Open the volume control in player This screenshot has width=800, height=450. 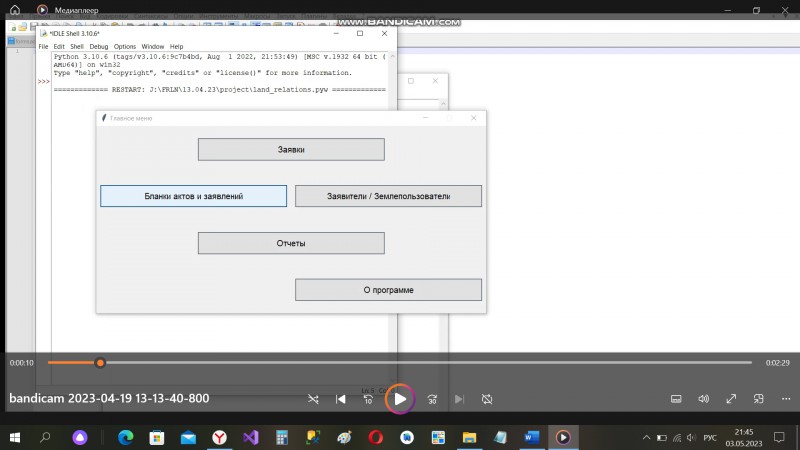click(704, 399)
